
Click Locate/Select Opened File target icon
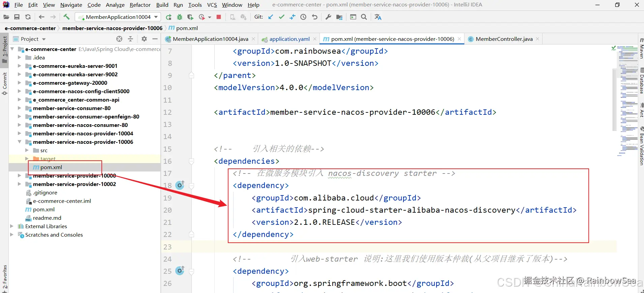[x=119, y=39]
